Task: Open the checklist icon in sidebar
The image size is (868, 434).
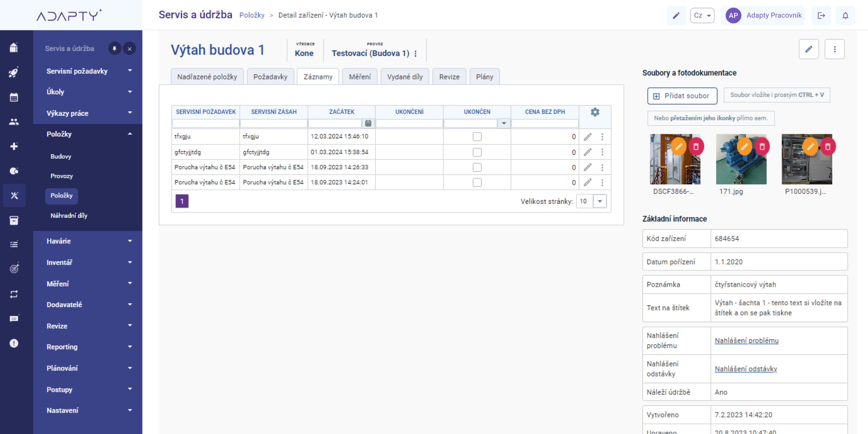Action: 14,244
